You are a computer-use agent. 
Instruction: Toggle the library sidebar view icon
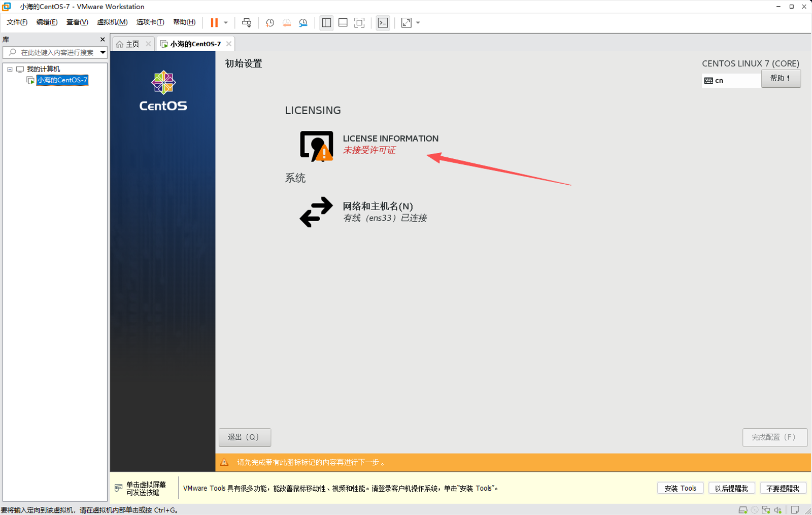point(326,22)
